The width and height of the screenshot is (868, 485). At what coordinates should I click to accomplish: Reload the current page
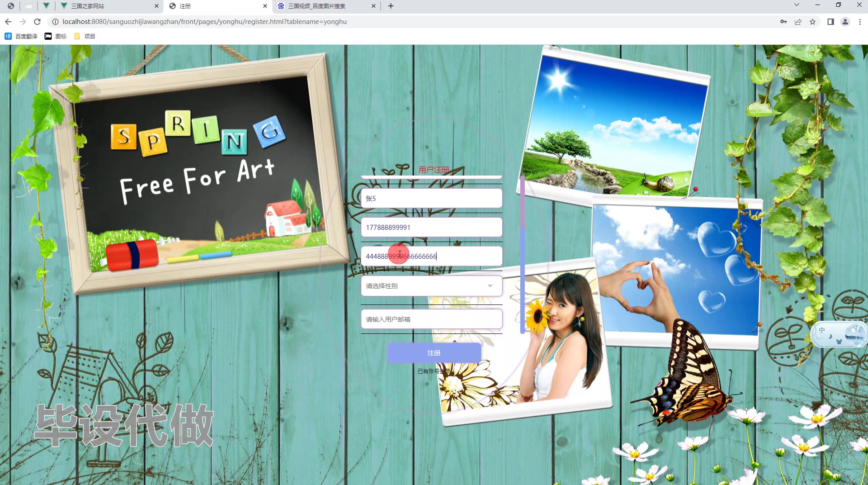[38, 22]
